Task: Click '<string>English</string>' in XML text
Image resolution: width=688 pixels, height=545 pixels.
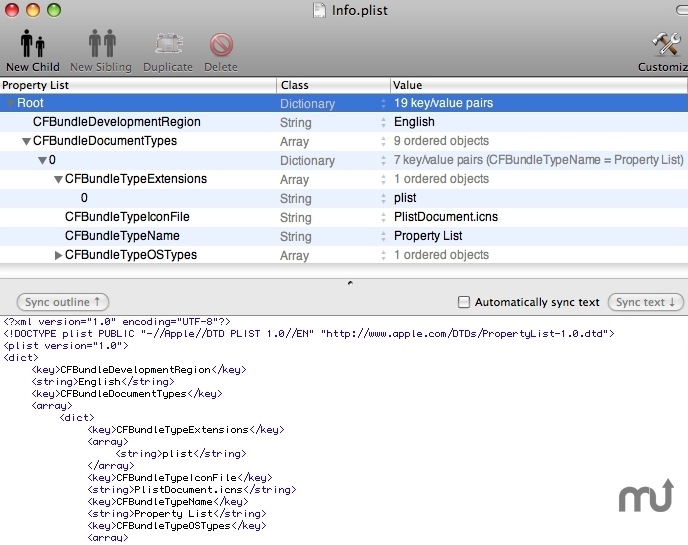Action: 103,382
